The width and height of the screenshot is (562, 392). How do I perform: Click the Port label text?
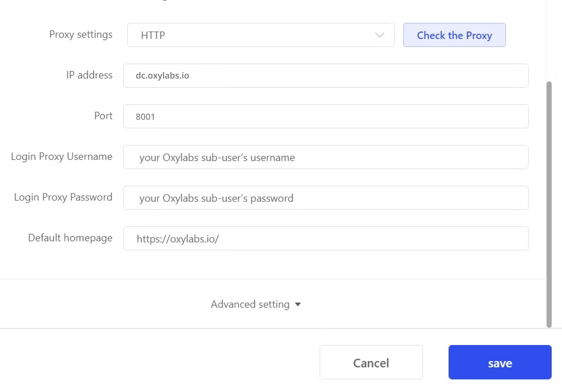pos(103,116)
